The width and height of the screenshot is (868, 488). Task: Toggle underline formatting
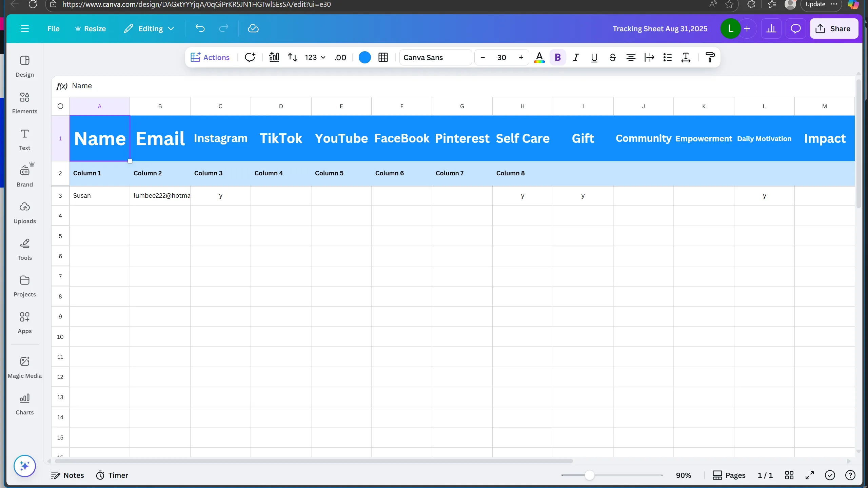pos(594,57)
